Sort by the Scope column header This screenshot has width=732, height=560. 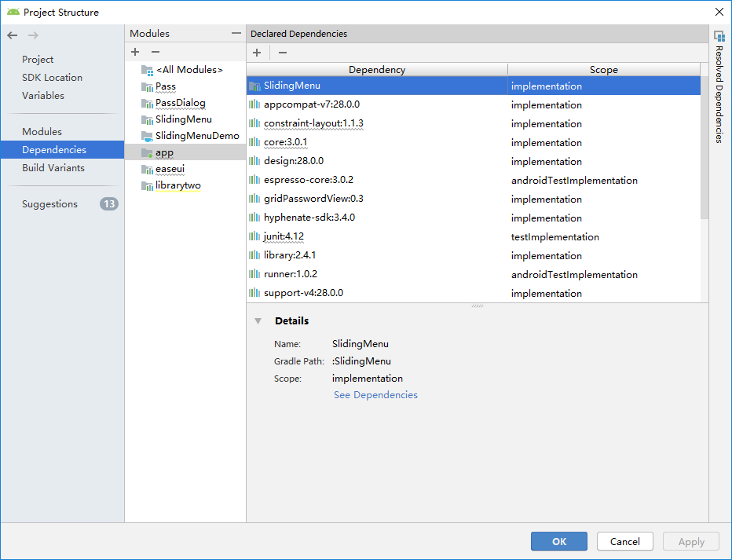point(604,70)
